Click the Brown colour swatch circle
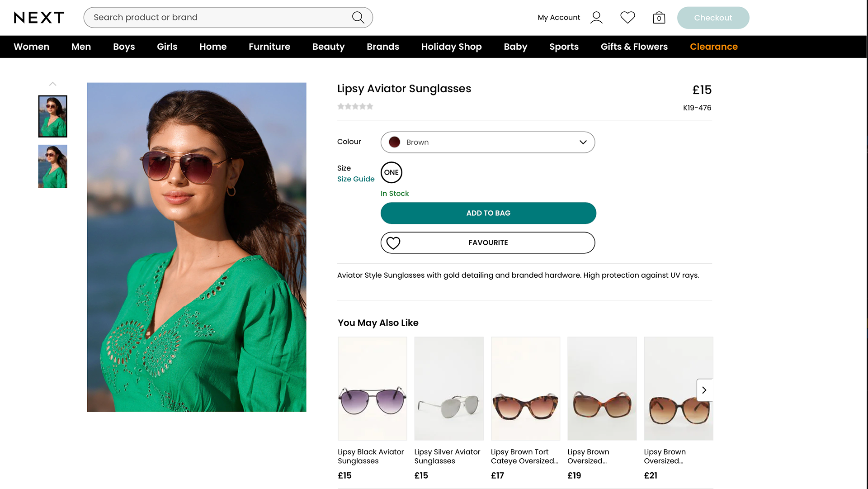Viewport: 868px width, 489px height. (394, 142)
